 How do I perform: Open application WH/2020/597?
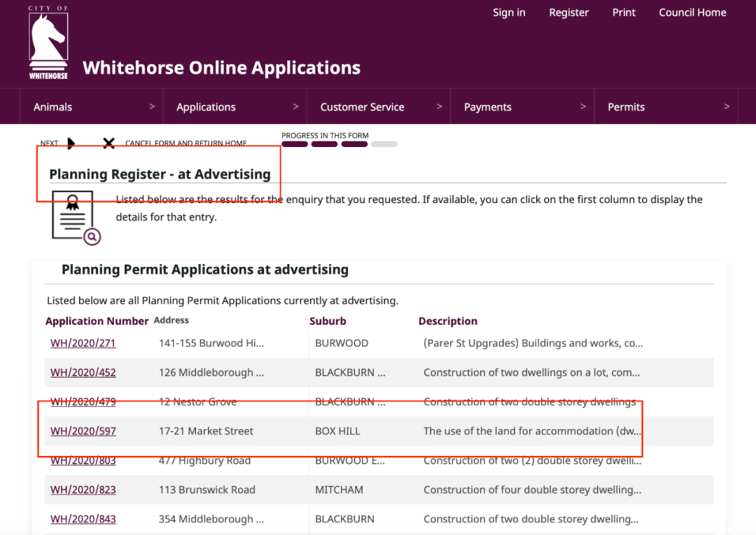click(x=83, y=431)
